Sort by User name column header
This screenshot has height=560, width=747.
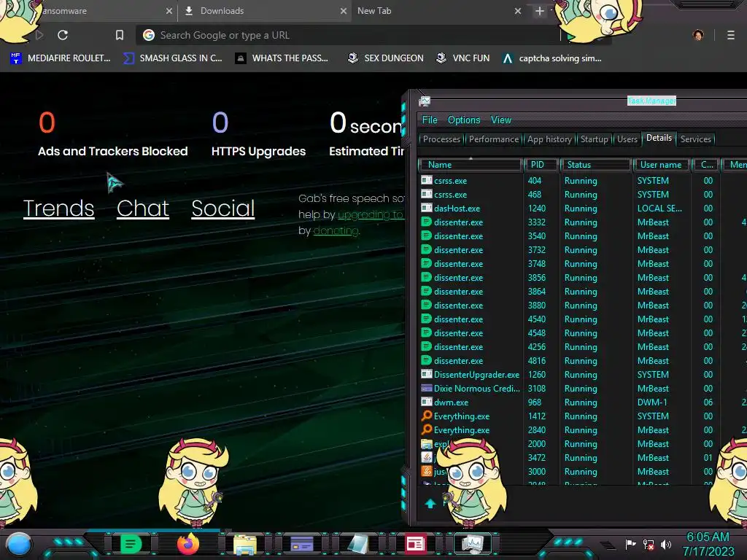click(661, 165)
